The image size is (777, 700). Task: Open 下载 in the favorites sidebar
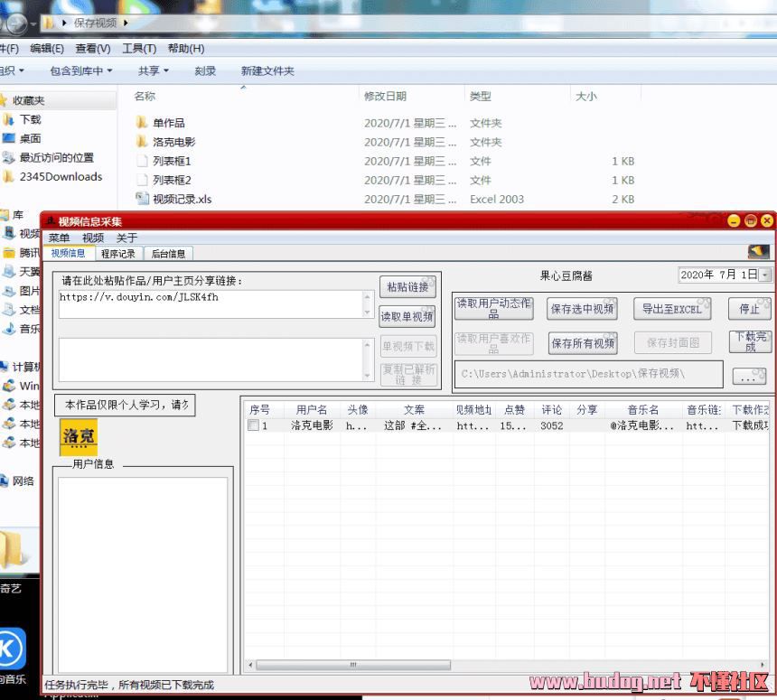coord(9,119)
